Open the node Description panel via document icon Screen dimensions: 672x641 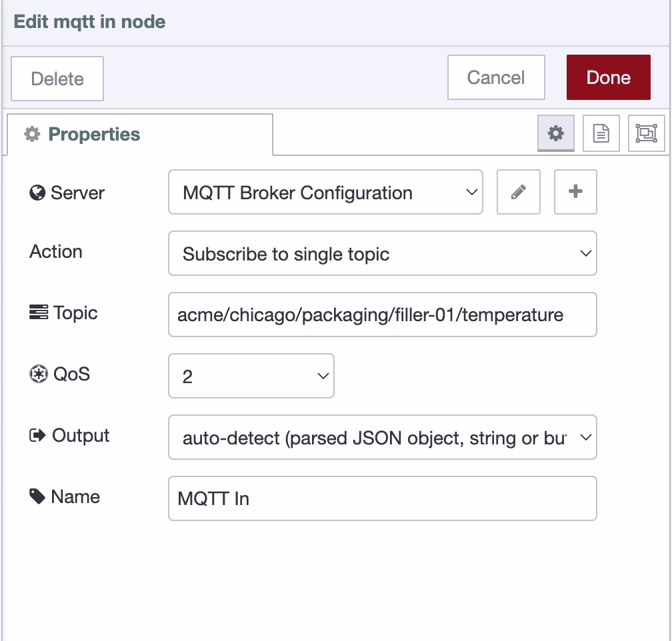click(x=601, y=133)
